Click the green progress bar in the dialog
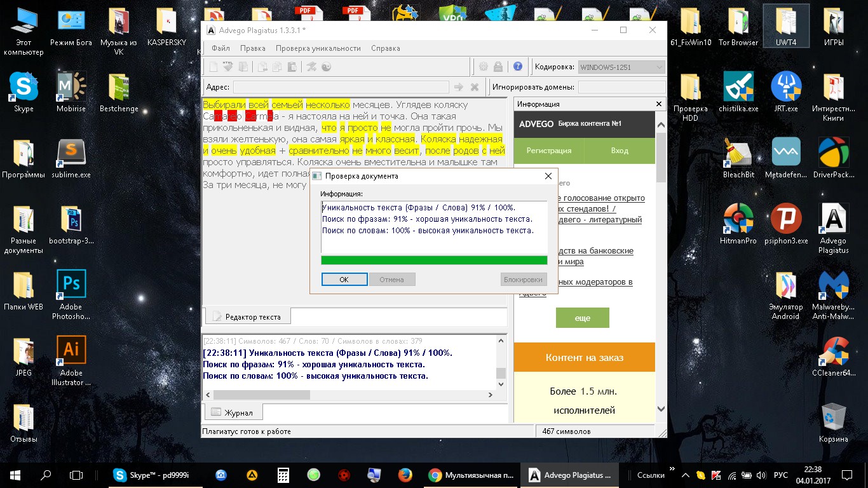The height and width of the screenshot is (488, 868). [x=434, y=260]
